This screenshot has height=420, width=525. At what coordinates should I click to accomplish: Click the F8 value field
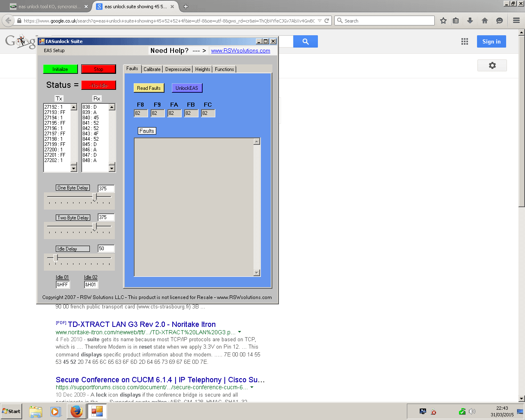(141, 113)
